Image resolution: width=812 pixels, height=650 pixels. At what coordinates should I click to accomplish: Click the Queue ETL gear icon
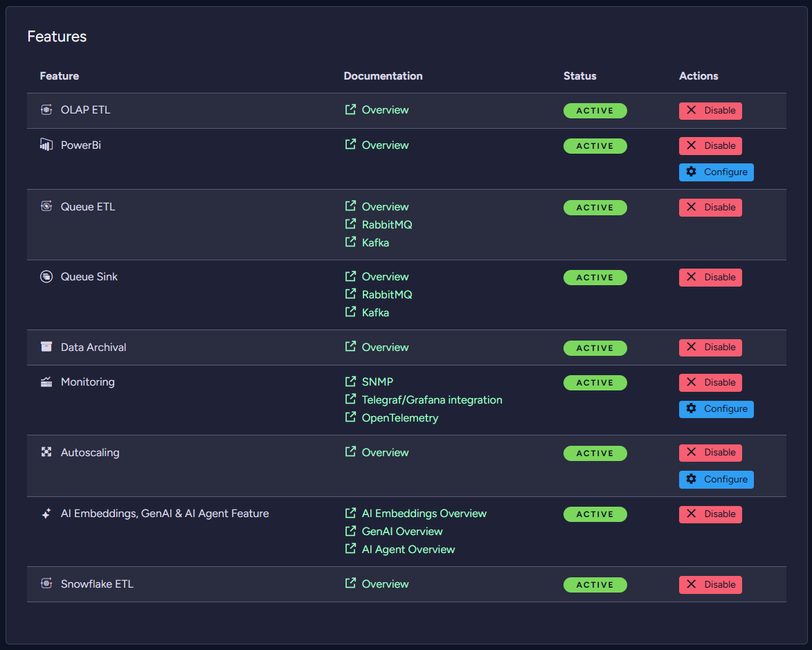[46, 206]
